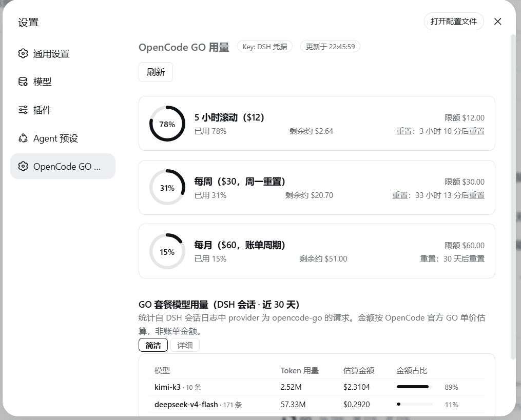Refresh usage with the 刷新 button
This screenshot has height=420, width=521.
tap(156, 72)
